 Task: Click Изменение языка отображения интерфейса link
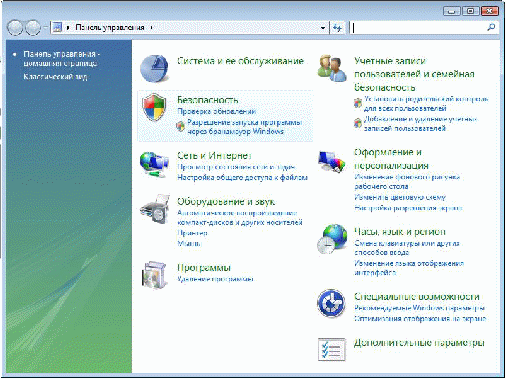[409, 268]
